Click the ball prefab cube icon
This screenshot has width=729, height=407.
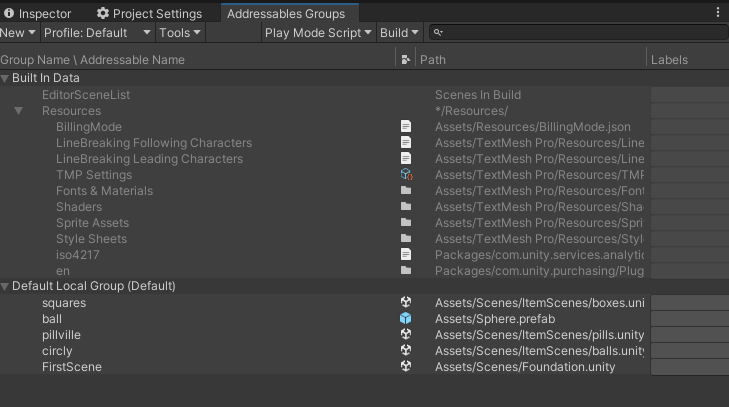[405, 318]
